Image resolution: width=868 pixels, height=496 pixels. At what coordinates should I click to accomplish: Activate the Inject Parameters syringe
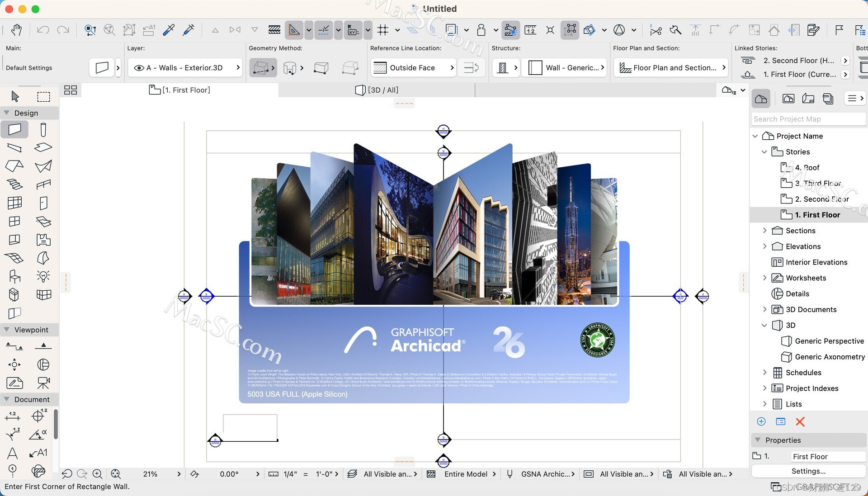click(x=189, y=30)
